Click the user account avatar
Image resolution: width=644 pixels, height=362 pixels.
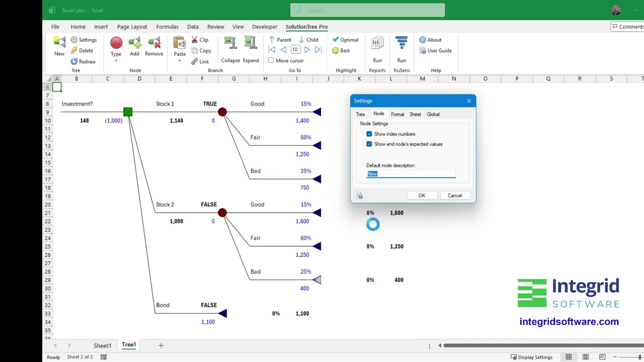(x=616, y=10)
